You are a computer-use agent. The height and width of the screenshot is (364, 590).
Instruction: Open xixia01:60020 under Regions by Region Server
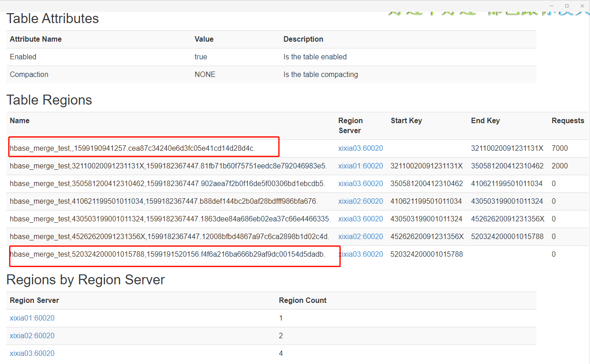[32, 318]
